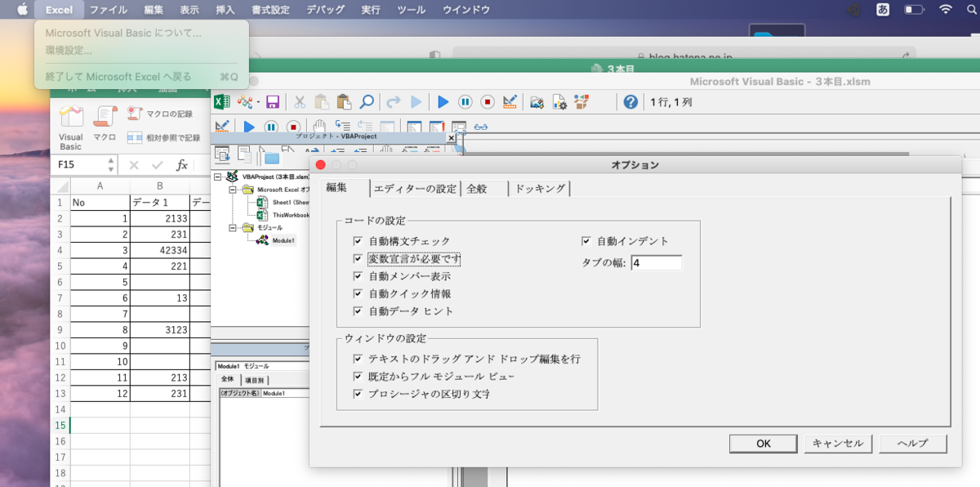Click the ヘルプ button in the dialog

point(912,443)
